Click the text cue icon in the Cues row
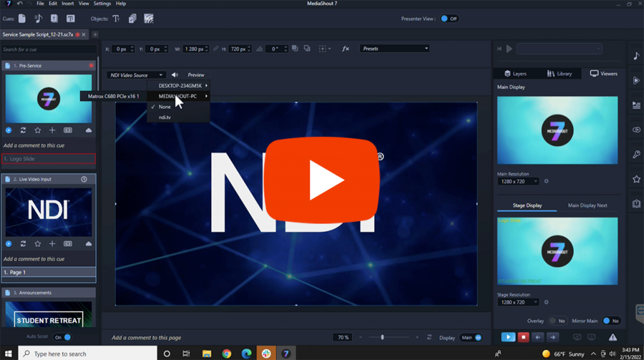Image resolution: width=644 pixels, height=360 pixels. [x=70, y=18]
